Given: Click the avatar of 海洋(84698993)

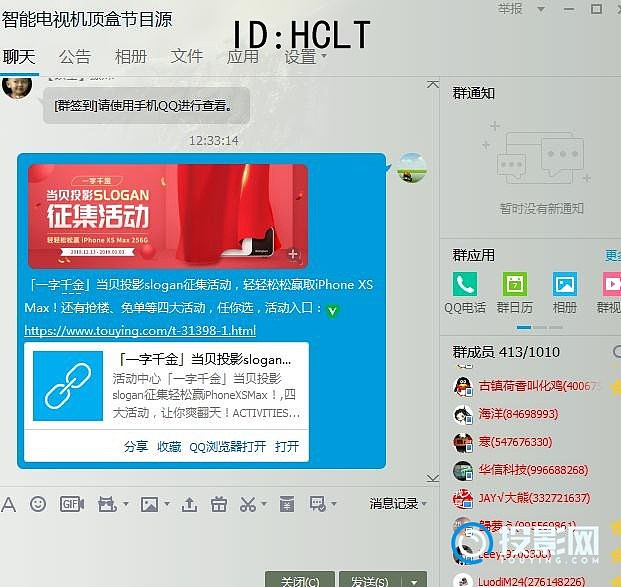Looking at the screenshot, I should (463, 414).
